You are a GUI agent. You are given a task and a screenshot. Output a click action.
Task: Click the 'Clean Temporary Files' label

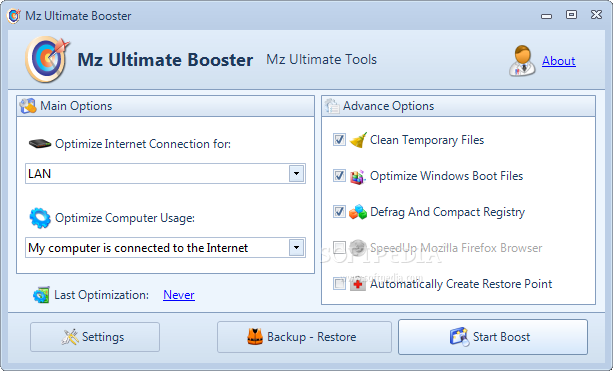coord(427,140)
